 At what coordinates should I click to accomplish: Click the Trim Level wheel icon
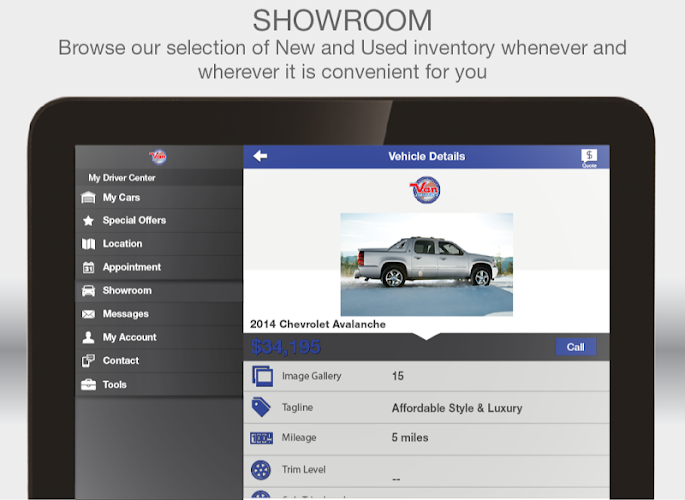point(261,470)
